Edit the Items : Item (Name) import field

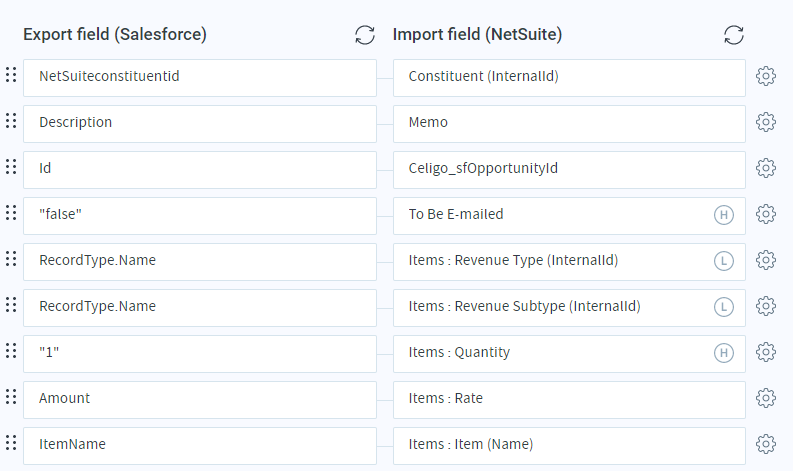click(569, 446)
